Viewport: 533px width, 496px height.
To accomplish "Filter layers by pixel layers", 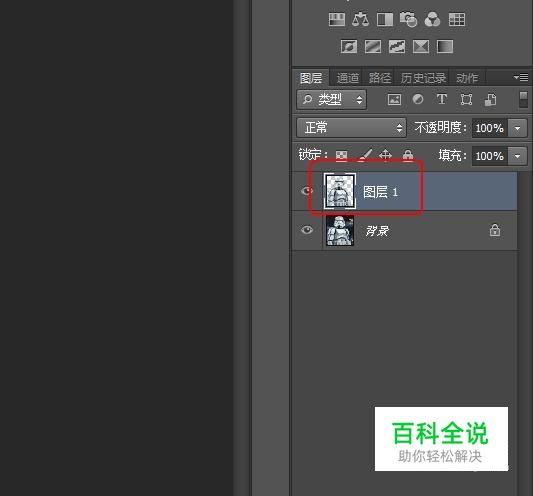I will [x=394, y=100].
